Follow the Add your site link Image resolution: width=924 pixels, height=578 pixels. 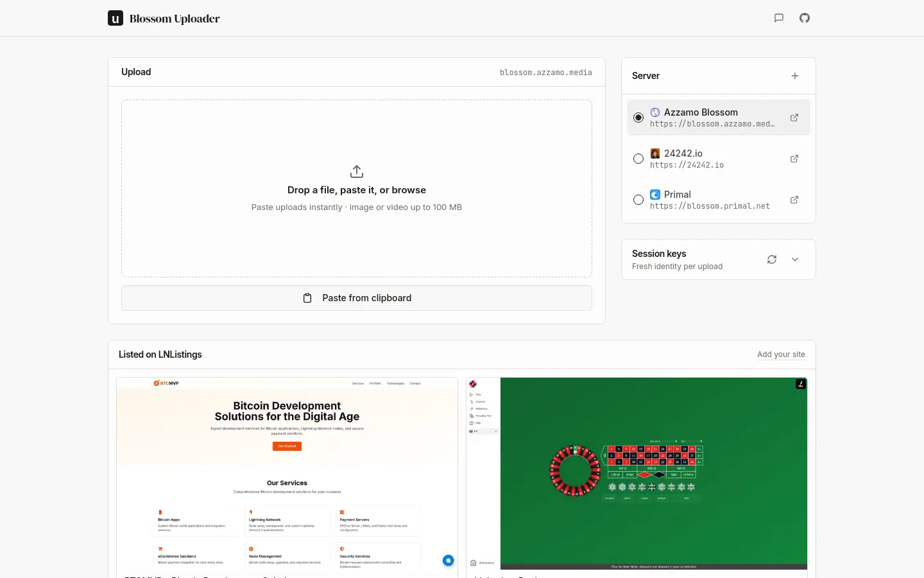pos(781,355)
